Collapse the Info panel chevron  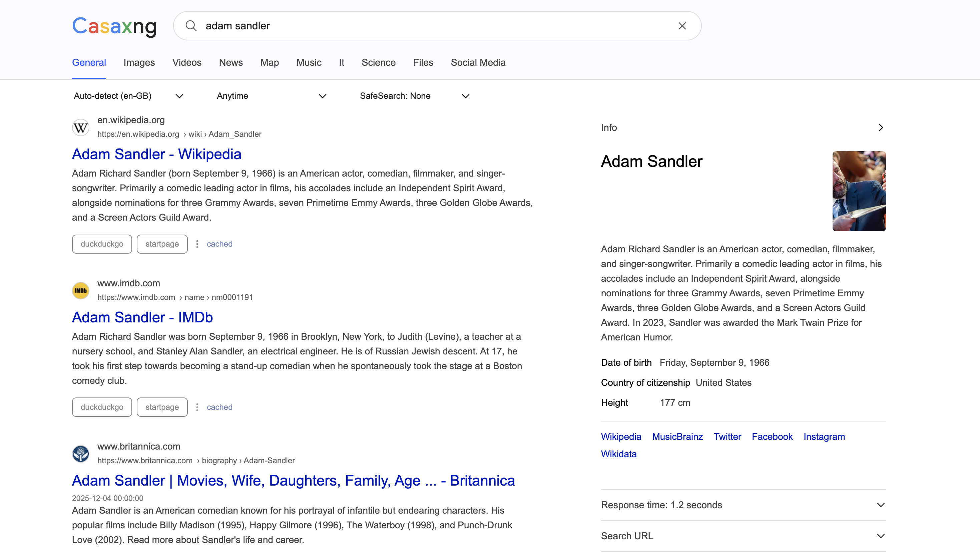(x=880, y=127)
